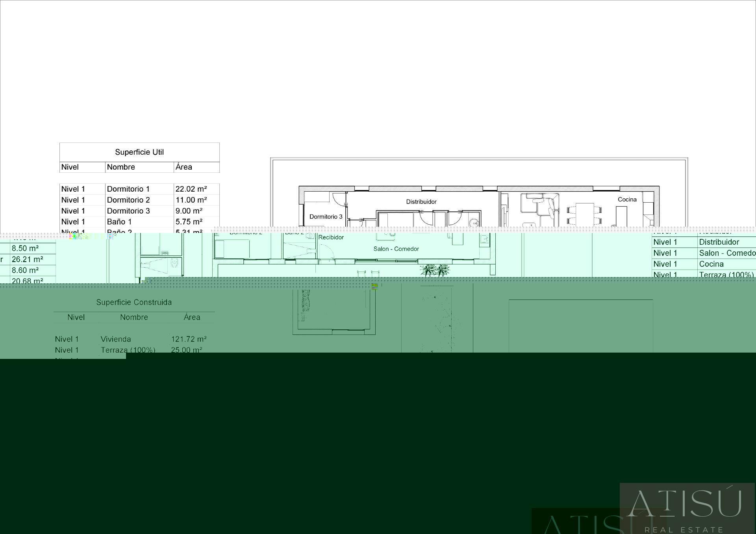
Task: Click the Cocina room label
Action: [x=627, y=200]
